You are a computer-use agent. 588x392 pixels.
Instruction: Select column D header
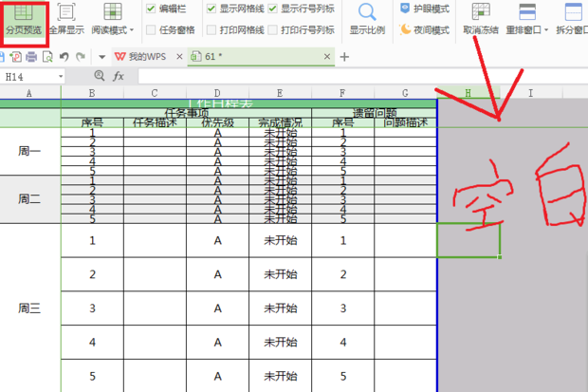(217, 93)
